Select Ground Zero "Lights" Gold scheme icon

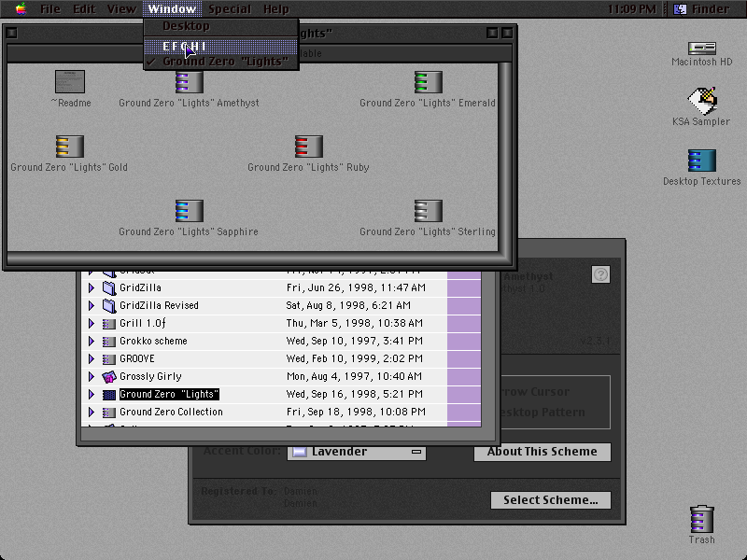coord(69,147)
